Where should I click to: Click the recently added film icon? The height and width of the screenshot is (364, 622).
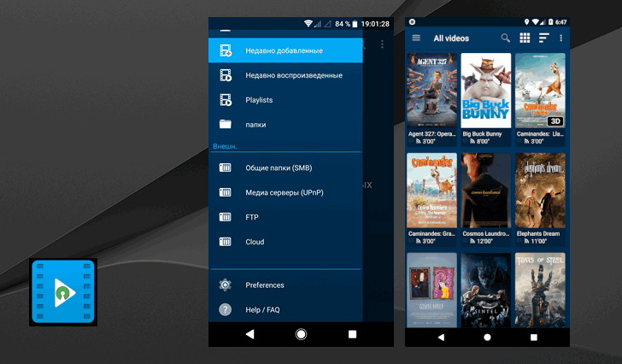click(x=226, y=50)
